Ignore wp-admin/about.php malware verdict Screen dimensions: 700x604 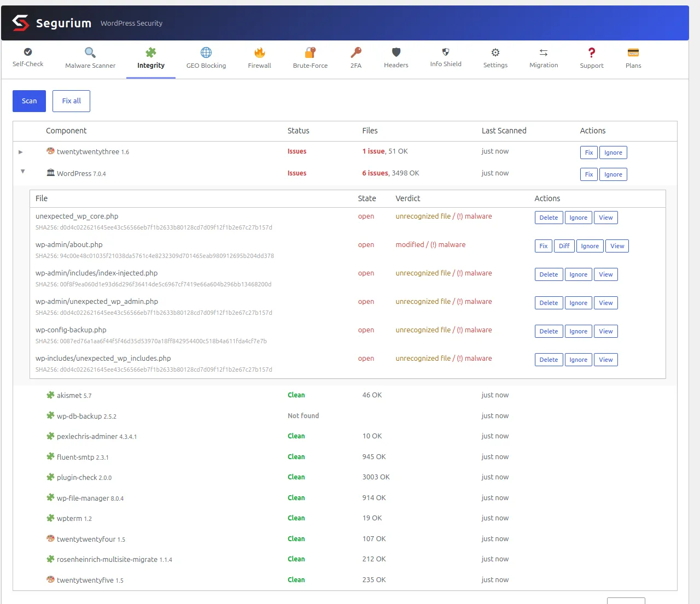[x=590, y=246]
